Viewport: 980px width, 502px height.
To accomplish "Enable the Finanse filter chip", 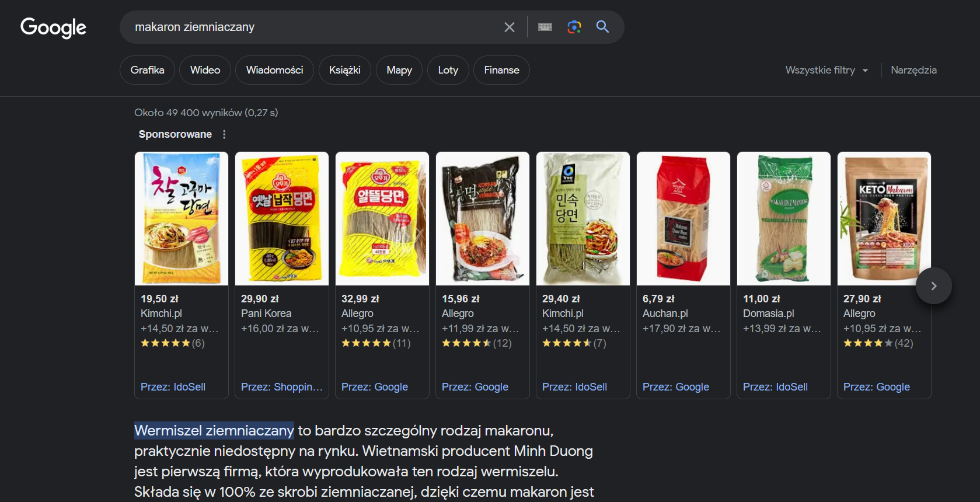I will click(501, 69).
